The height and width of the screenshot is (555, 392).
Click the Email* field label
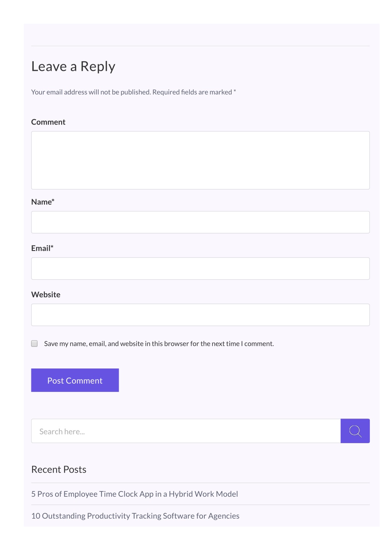(42, 248)
